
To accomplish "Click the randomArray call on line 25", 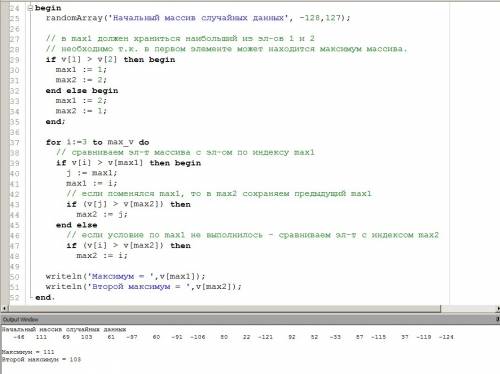I will tap(198, 18).
